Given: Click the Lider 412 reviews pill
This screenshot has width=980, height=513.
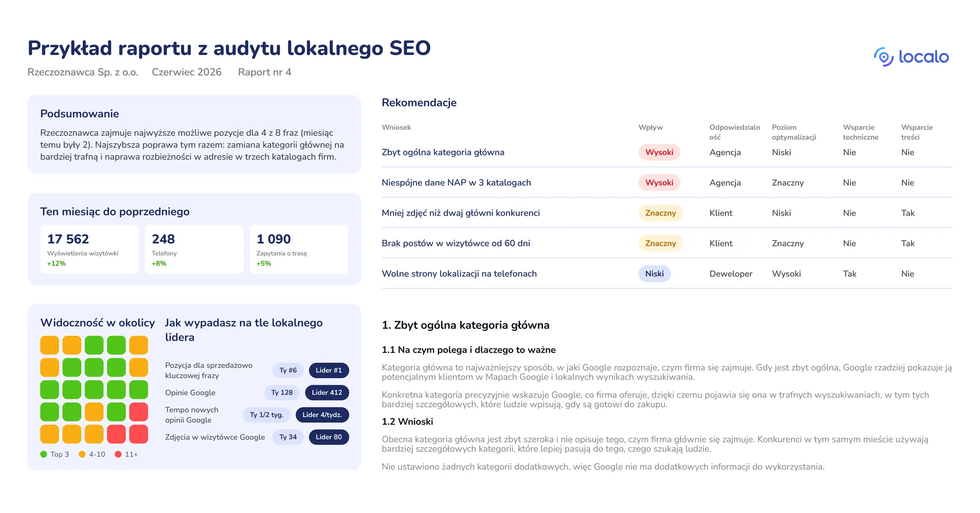Looking at the screenshot, I should pyautogui.click(x=327, y=392).
